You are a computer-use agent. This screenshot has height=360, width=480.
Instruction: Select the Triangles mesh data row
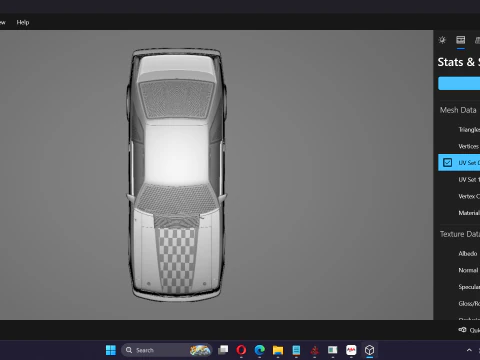[459, 130]
